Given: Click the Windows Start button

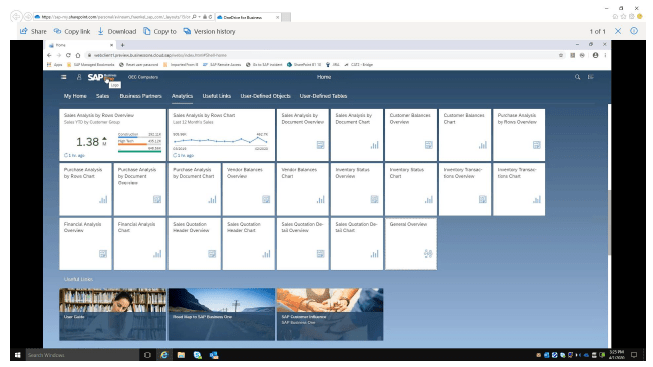Looking at the screenshot, I should click(x=17, y=355).
